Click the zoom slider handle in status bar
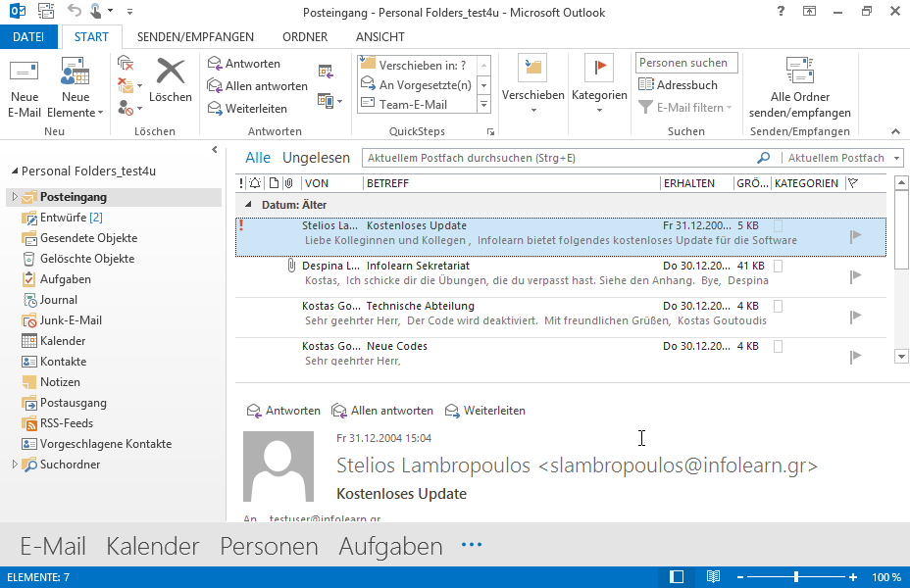The width and height of the screenshot is (910, 588). tap(796, 577)
